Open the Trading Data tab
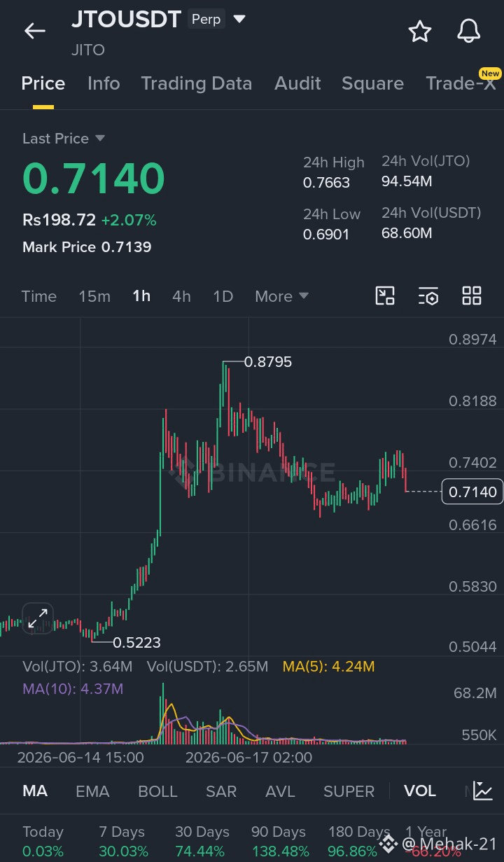The image size is (504, 862). [x=197, y=83]
